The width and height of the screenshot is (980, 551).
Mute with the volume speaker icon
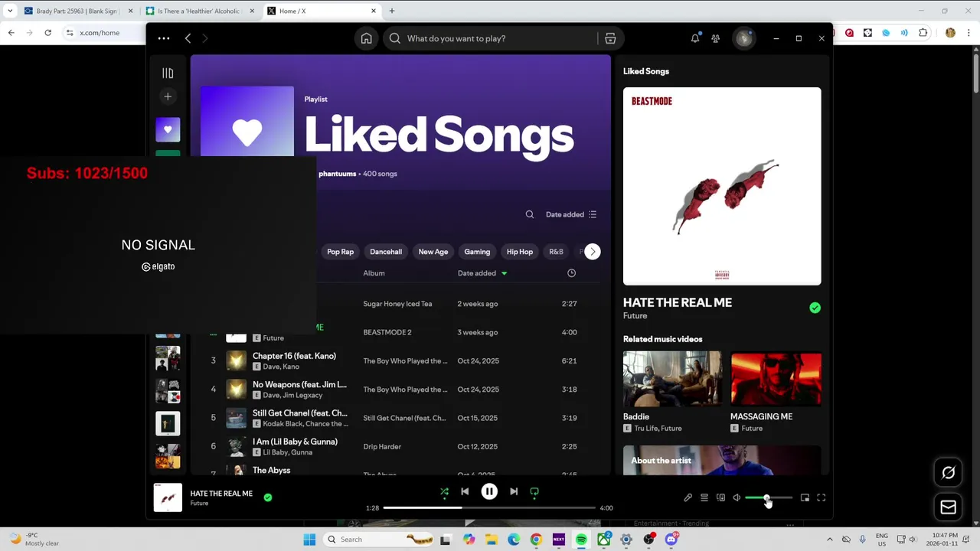click(x=737, y=498)
